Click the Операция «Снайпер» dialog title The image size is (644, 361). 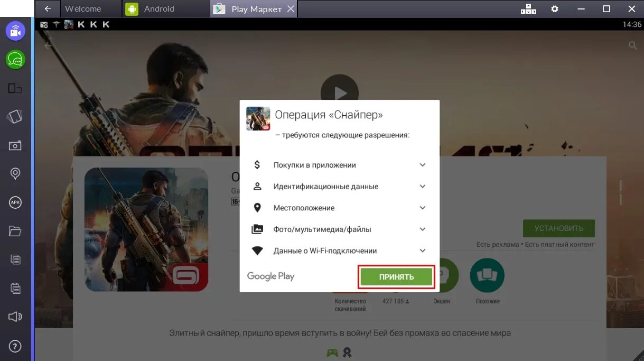pos(329,115)
